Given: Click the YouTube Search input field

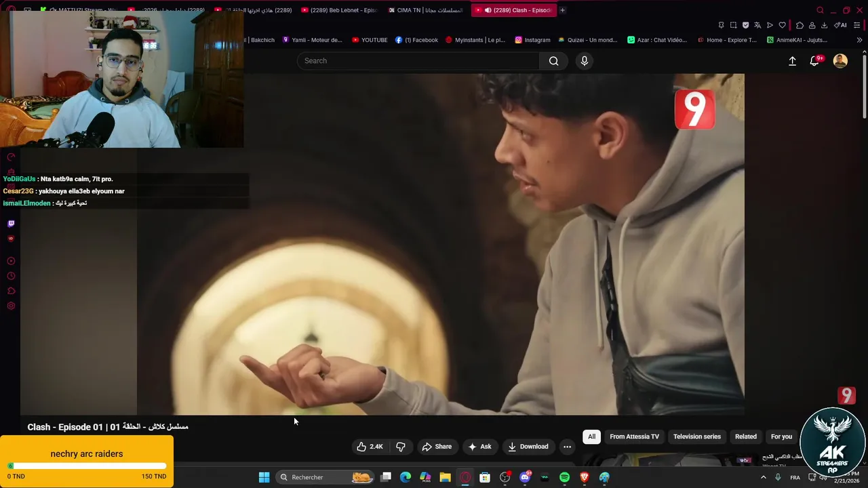Looking at the screenshot, I should pyautogui.click(x=418, y=61).
